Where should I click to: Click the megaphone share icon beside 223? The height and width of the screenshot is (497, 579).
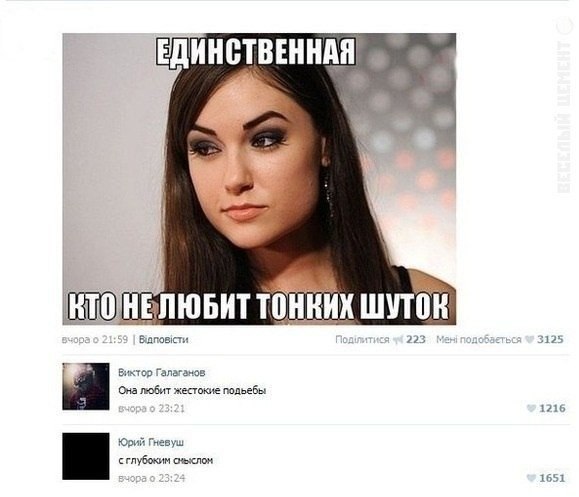[398, 339]
